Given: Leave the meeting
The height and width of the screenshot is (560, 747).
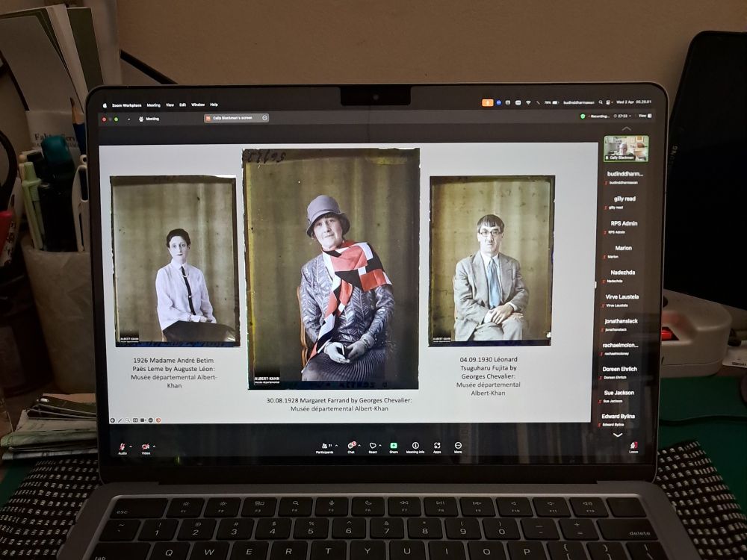Looking at the screenshot, I should pos(633,447).
